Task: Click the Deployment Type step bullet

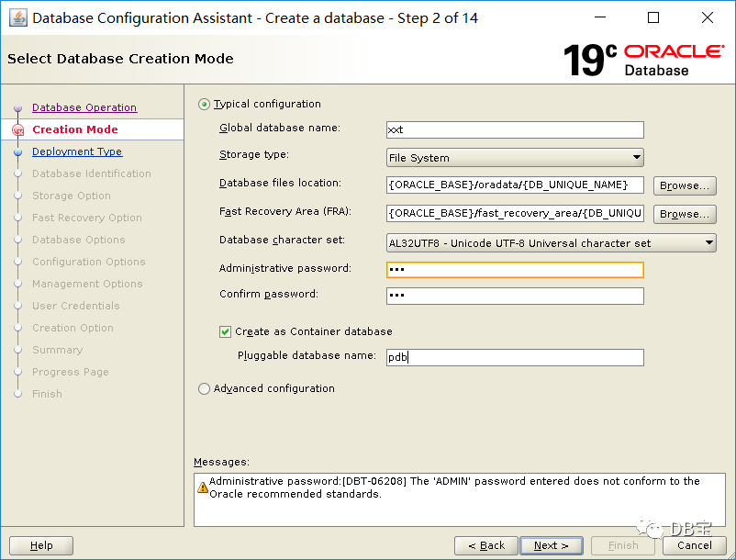Action: [17, 152]
